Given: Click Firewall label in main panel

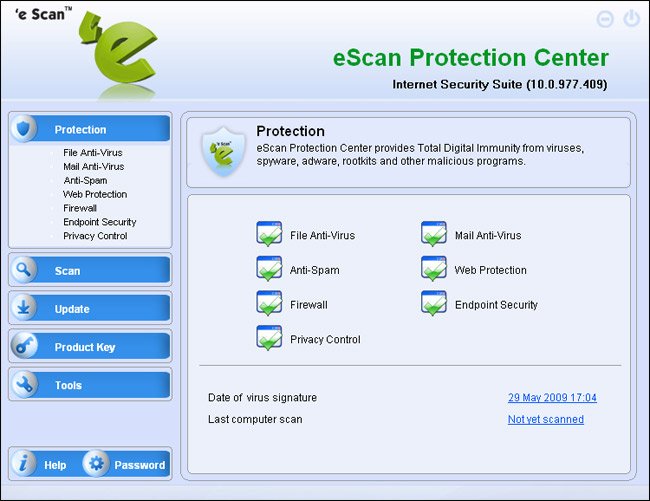Looking at the screenshot, I should point(309,305).
